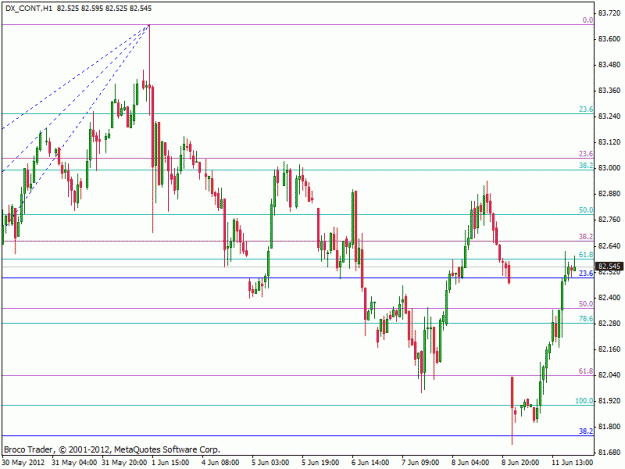Screen dimensions: 625x469
Task: Select the 83.480 price axis label
Action: click(609, 65)
